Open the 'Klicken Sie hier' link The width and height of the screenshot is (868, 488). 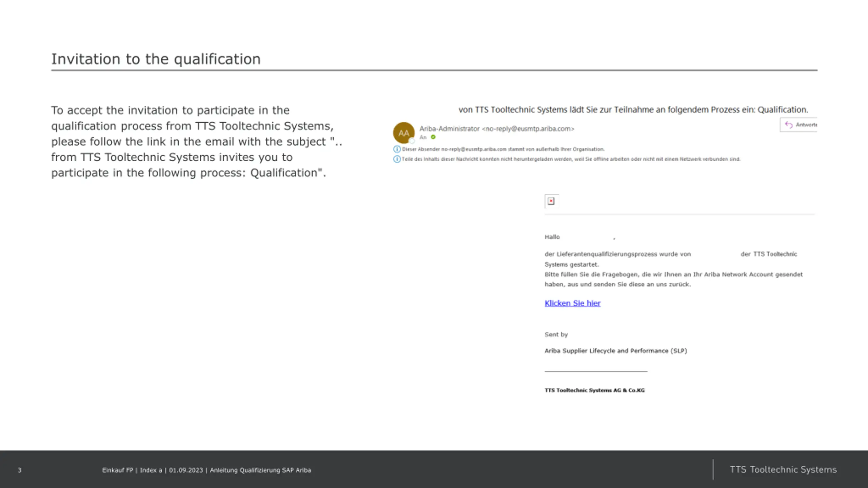[x=572, y=303]
